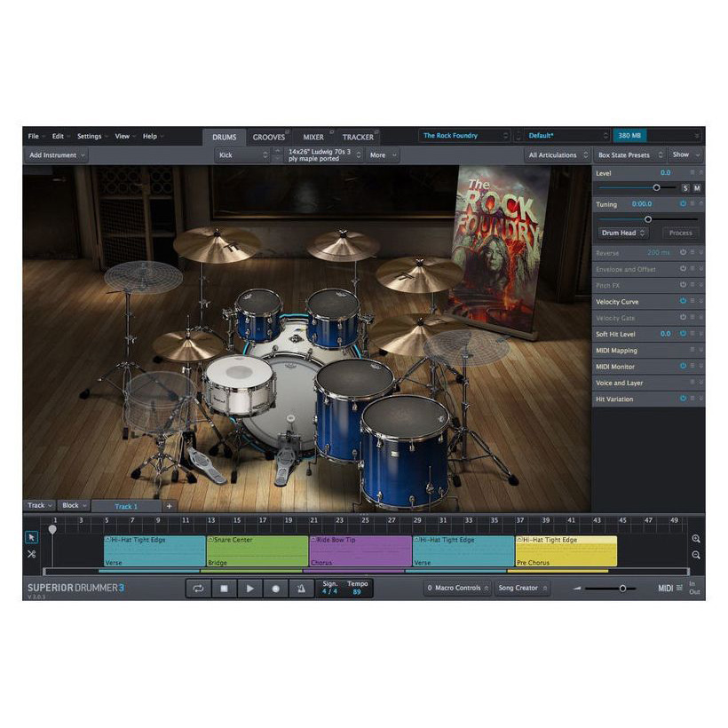The image size is (728, 728).
Task: Switch to the Grooves tab
Action: pyautogui.click(x=269, y=137)
